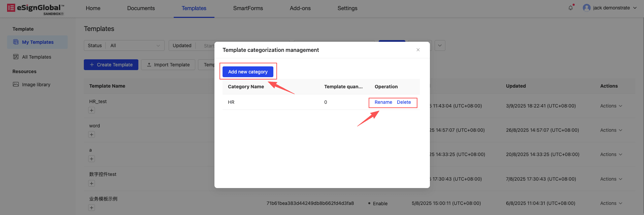
Task: Delete the HR category
Action: click(x=404, y=102)
